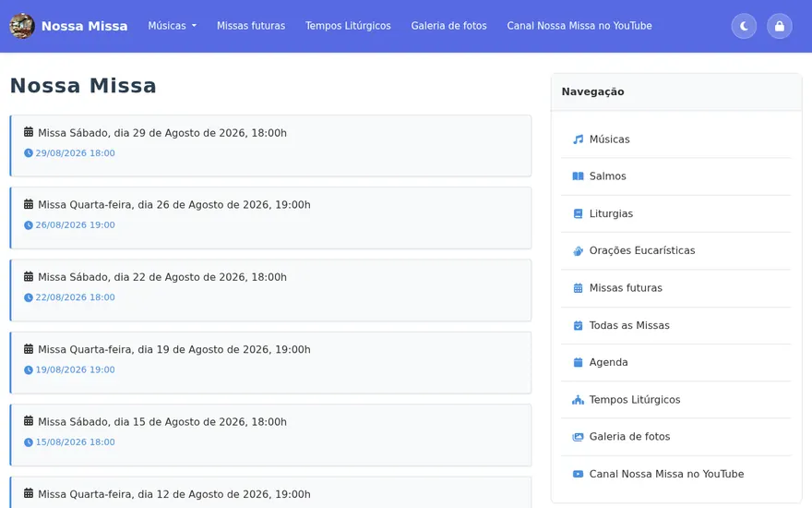Click calendar icon beside Agenda

578,362
